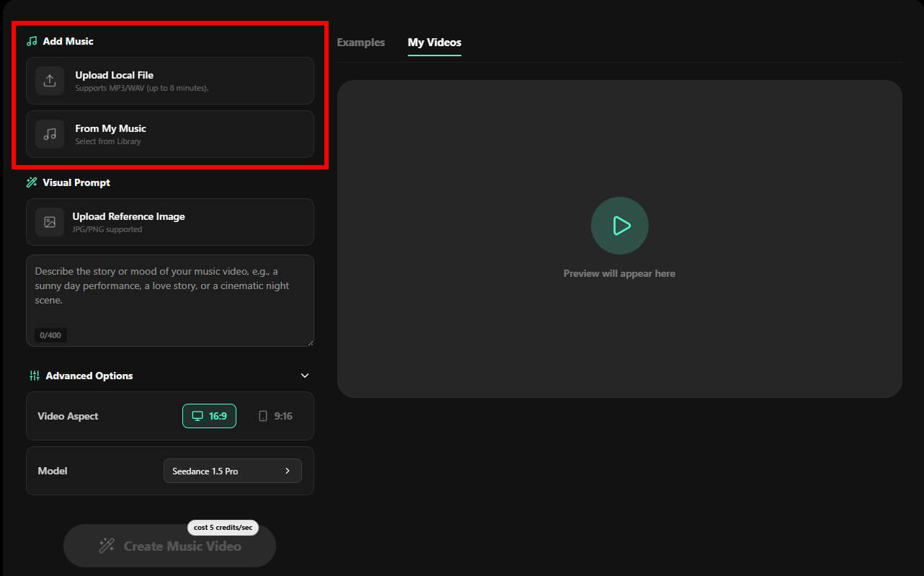The height and width of the screenshot is (576, 924).
Task: Click Upload Reference Image button
Action: [x=170, y=222]
